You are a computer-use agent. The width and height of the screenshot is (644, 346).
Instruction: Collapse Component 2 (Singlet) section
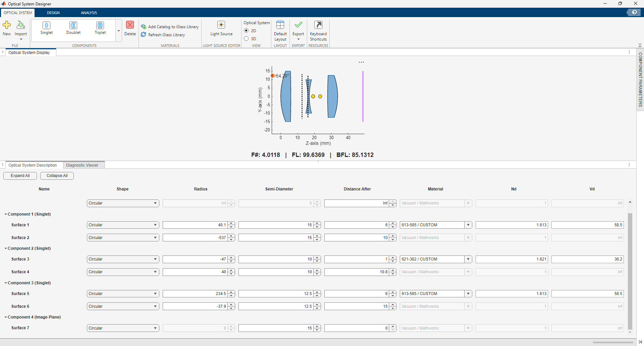tap(5, 248)
